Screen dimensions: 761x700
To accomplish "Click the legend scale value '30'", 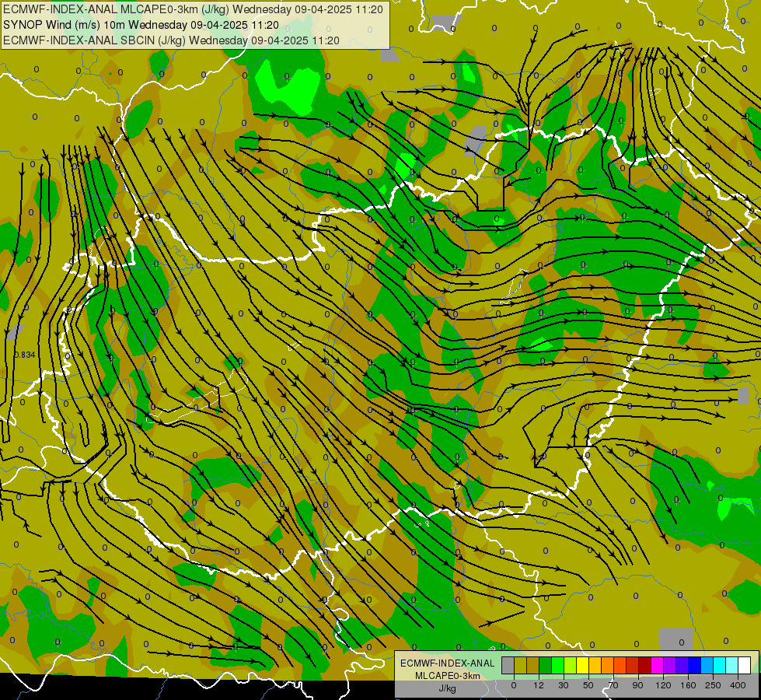I will pyautogui.click(x=564, y=685).
